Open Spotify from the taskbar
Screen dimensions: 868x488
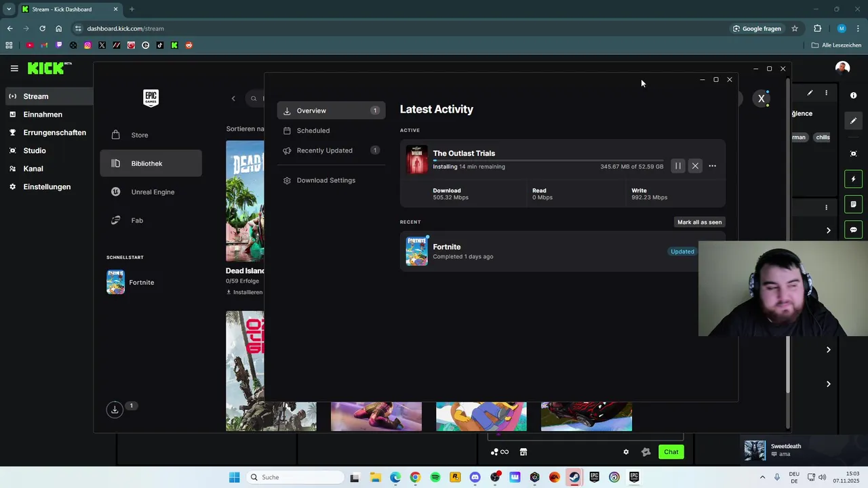coord(435,477)
